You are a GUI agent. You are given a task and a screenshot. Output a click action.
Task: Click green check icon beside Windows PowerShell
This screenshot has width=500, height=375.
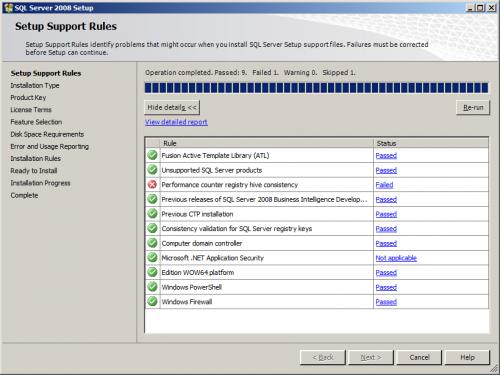point(152,287)
